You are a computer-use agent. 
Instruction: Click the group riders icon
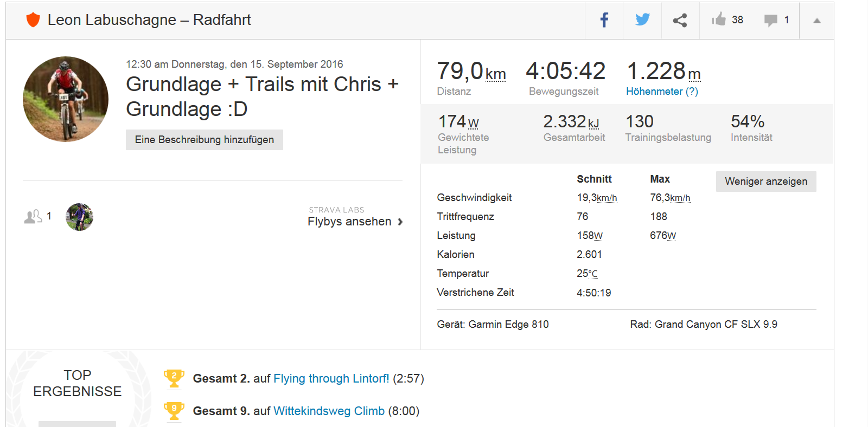pyautogui.click(x=33, y=217)
